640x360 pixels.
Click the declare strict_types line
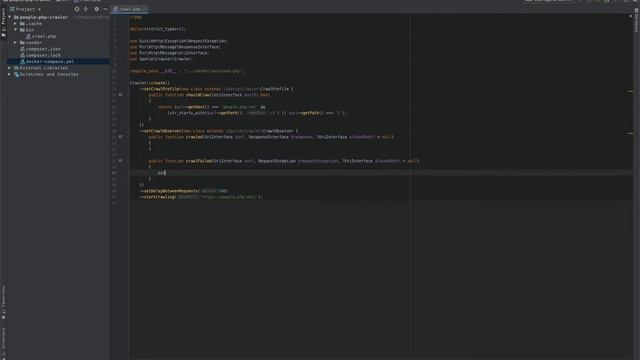158,29
